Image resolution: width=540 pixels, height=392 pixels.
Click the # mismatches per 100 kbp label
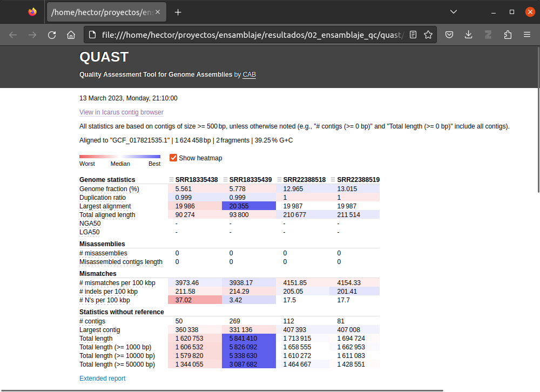tap(117, 283)
